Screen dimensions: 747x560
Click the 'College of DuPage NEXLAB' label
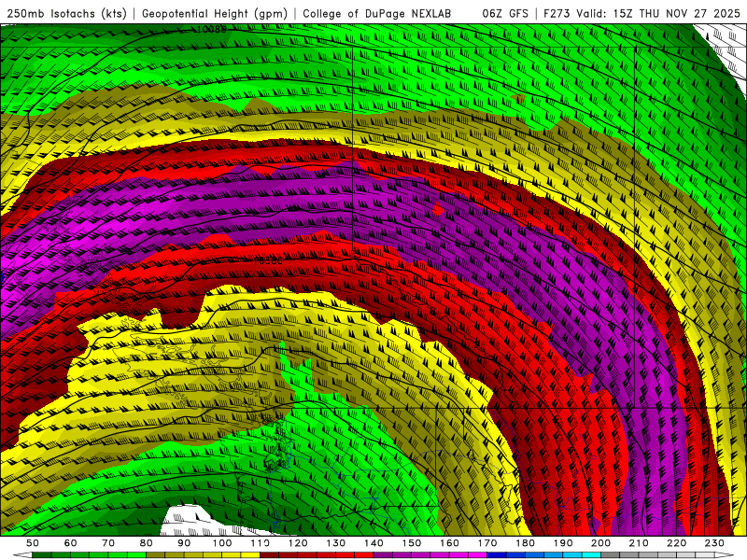pos(377,14)
